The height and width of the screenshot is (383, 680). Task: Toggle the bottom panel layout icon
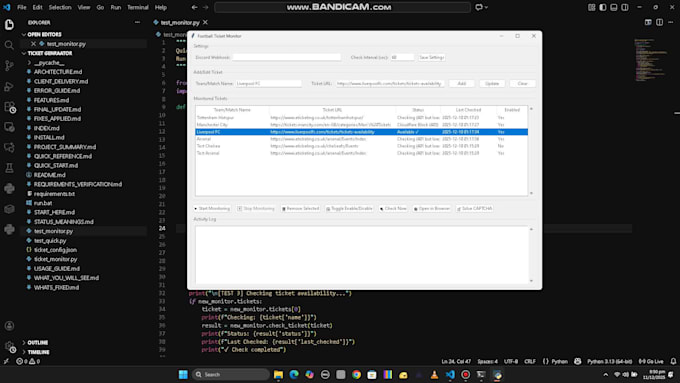point(614,7)
